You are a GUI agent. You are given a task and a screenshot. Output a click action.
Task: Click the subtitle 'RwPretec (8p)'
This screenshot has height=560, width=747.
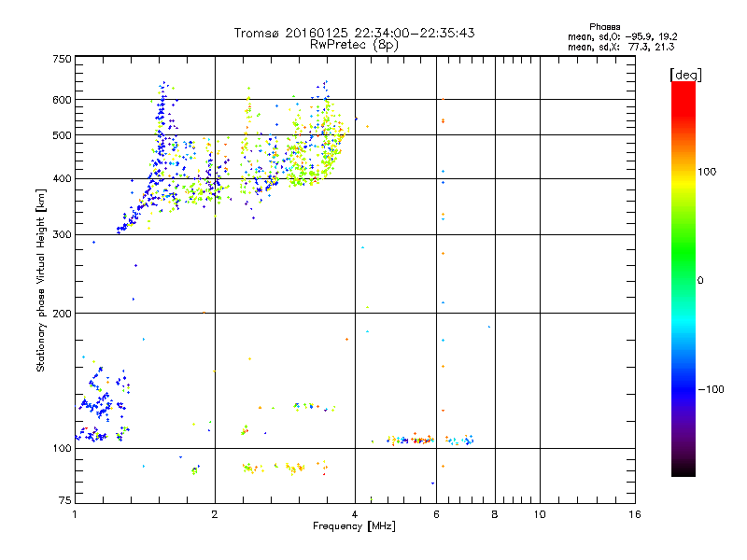354,45
